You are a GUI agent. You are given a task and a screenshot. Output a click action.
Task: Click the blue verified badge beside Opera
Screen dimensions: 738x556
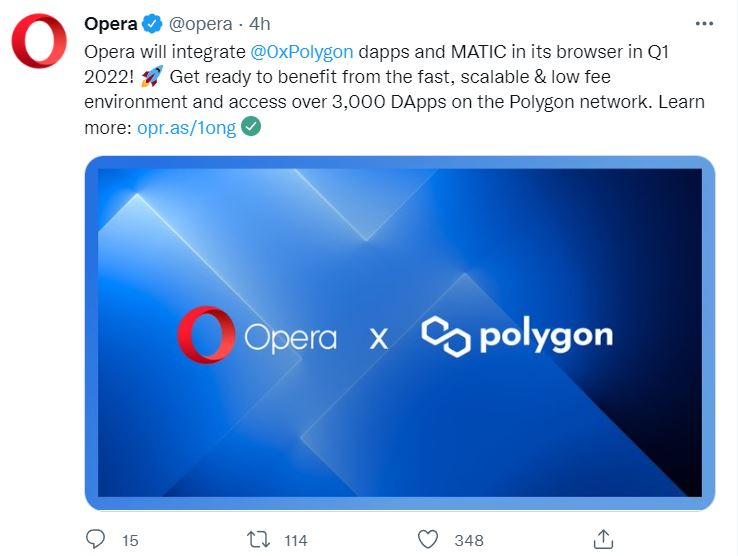tap(152, 24)
